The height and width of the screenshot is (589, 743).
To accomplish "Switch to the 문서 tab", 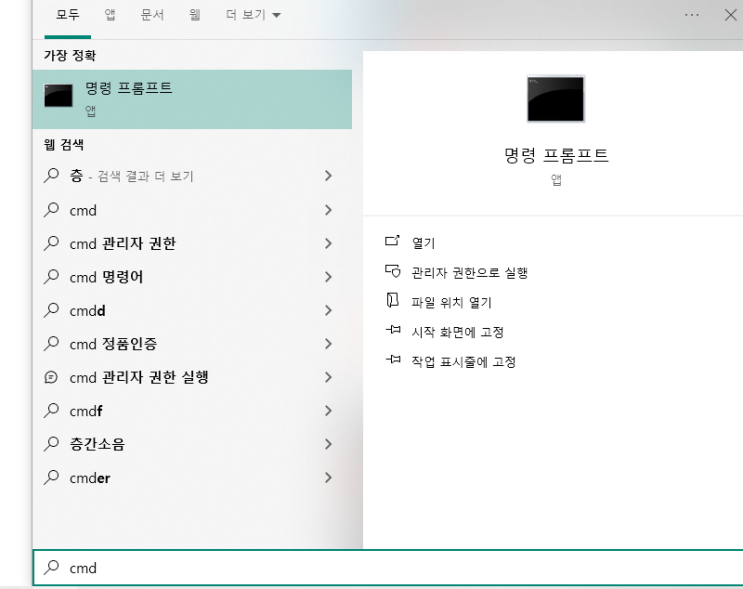I will [x=152, y=15].
